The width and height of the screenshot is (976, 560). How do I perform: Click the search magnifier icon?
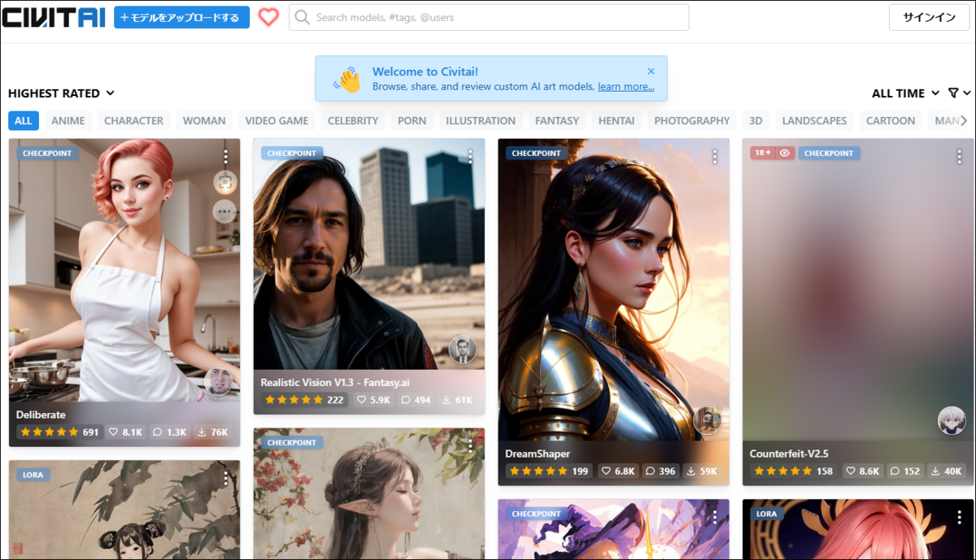coord(302,17)
